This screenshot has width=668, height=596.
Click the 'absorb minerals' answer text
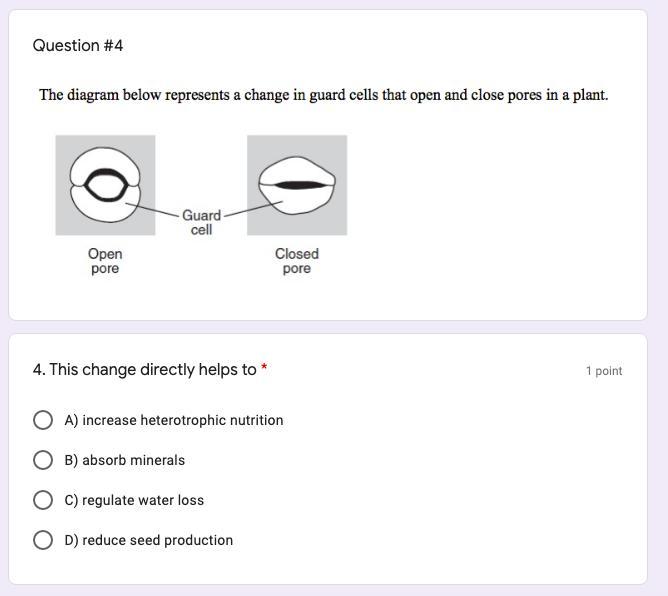click(124, 460)
